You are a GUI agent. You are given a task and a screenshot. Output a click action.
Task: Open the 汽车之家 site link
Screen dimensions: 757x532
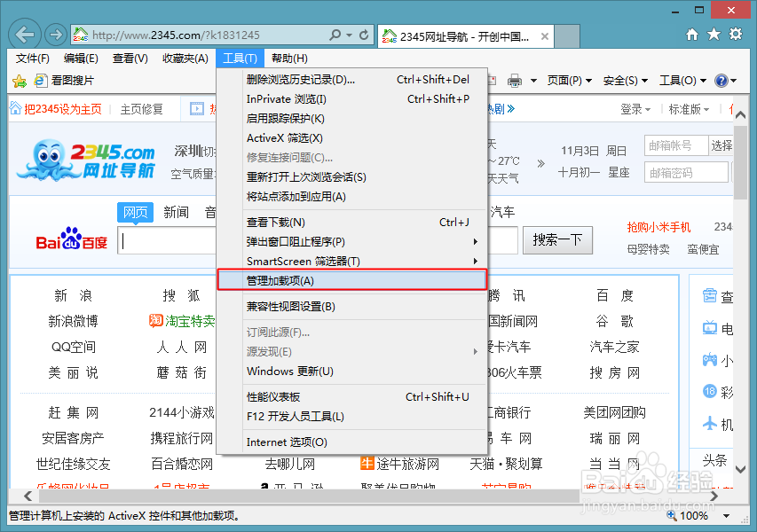click(x=615, y=347)
